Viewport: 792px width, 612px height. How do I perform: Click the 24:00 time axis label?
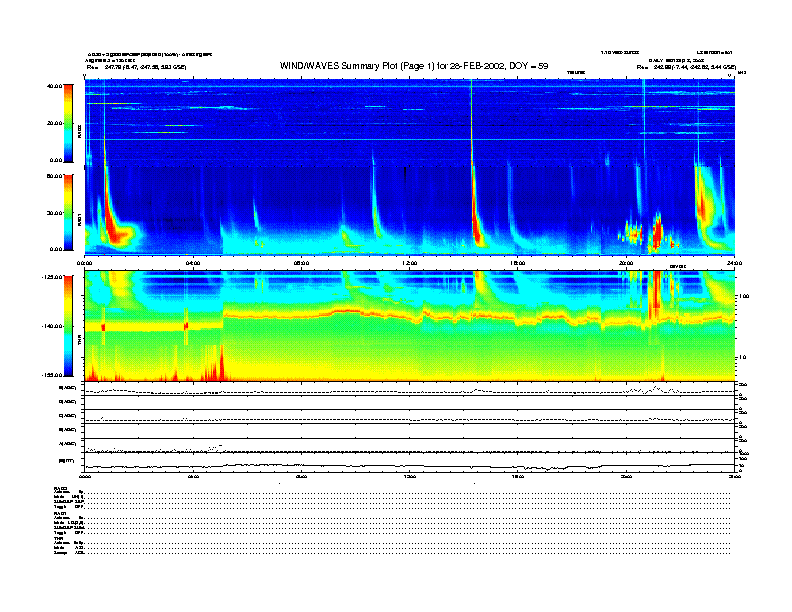click(733, 263)
